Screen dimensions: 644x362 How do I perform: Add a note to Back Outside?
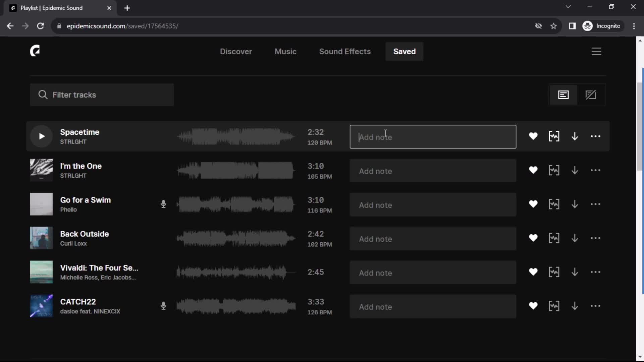coord(433,239)
